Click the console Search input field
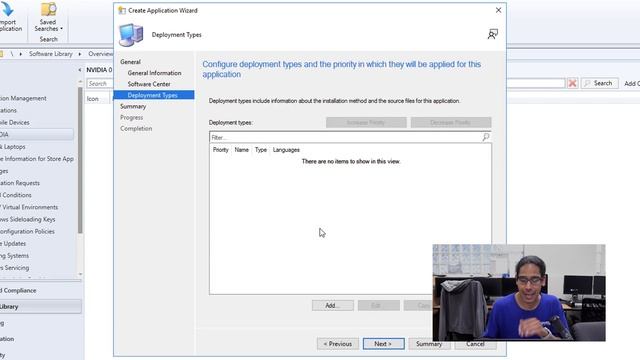 pos(100,83)
